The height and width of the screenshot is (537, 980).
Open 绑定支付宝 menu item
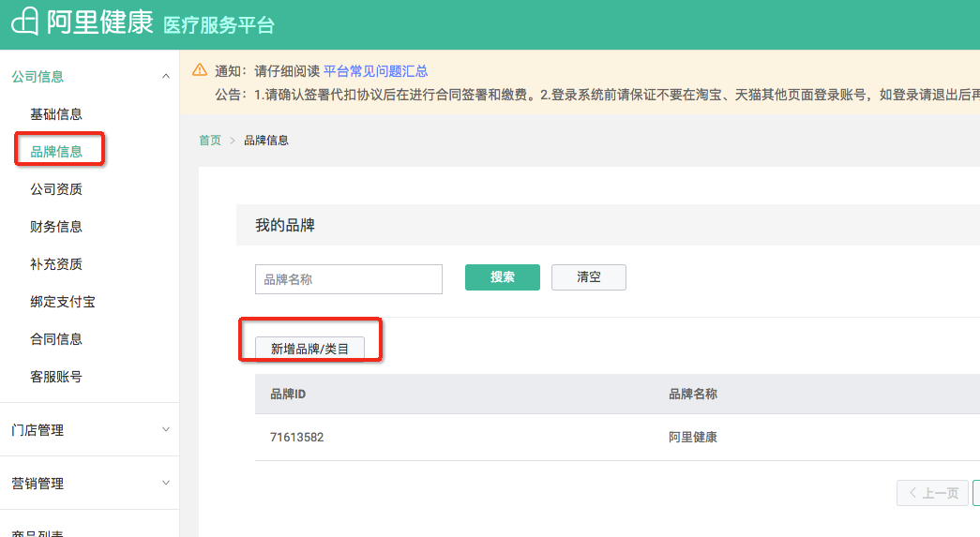coord(63,302)
